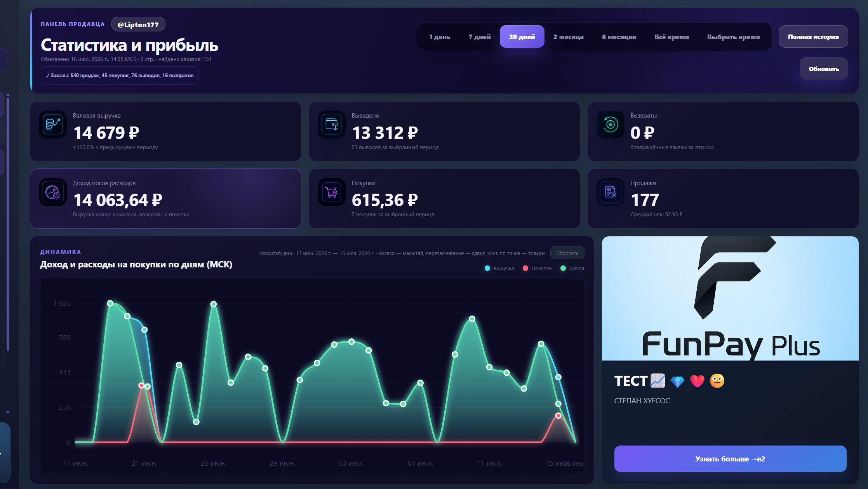The height and width of the screenshot is (489, 868).
Task: Click the orders summary chip with 540 продаж
Action: click(x=120, y=75)
